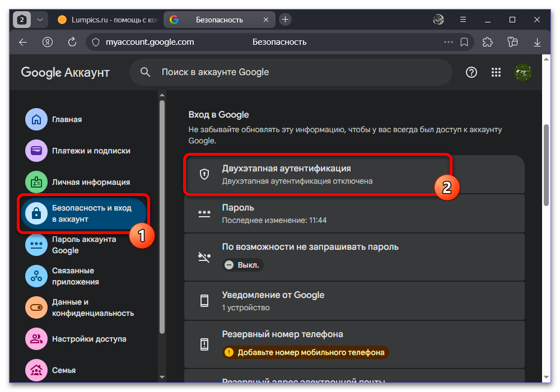The height and width of the screenshot is (392, 560).
Task: Reload the page with refresh icon
Action: coord(72,42)
